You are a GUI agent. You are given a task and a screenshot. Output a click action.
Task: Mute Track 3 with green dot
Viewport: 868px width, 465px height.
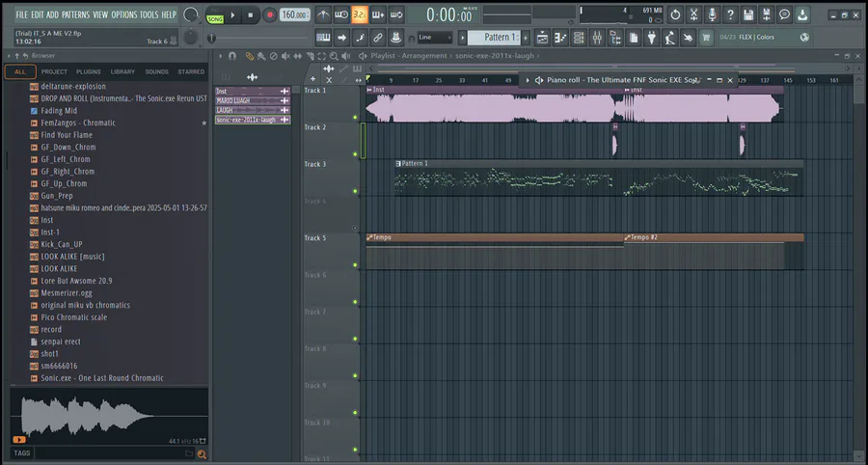coord(355,192)
